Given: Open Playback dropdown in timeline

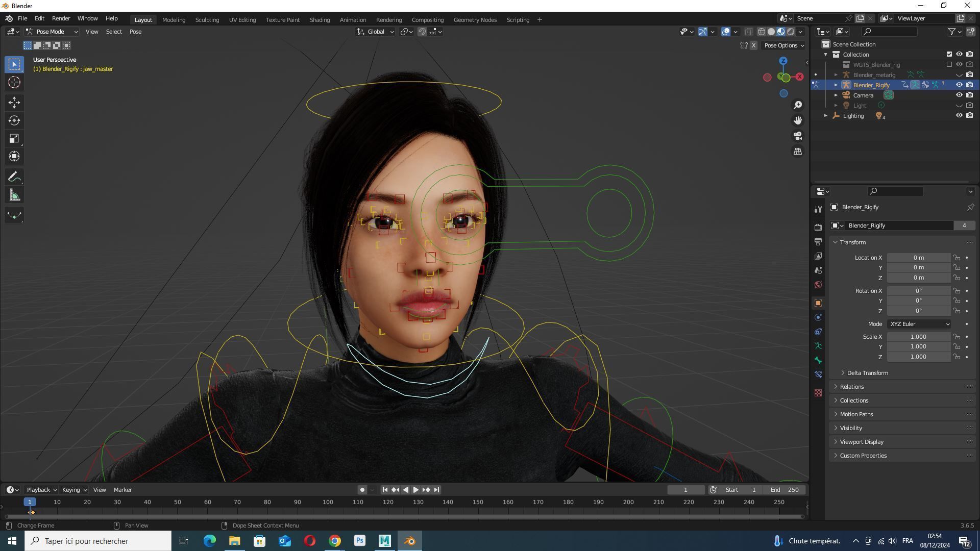Looking at the screenshot, I should tap(41, 490).
